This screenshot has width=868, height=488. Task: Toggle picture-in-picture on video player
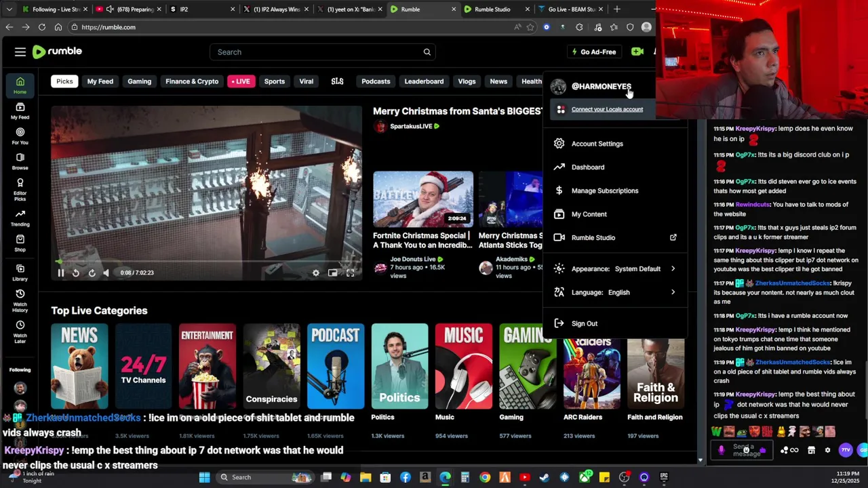tap(332, 272)
